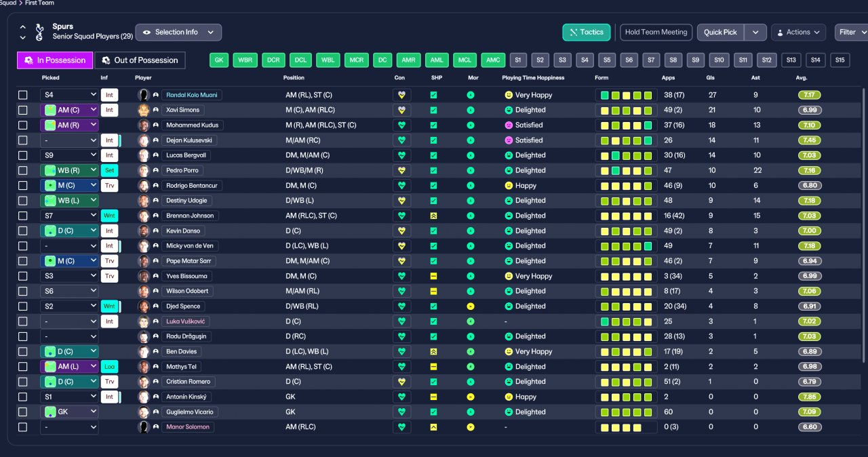Select the AMC position pill
Image resolution: width=868 pixels, height=457 pixels.
pyautogui.click(x=493, y=60)
